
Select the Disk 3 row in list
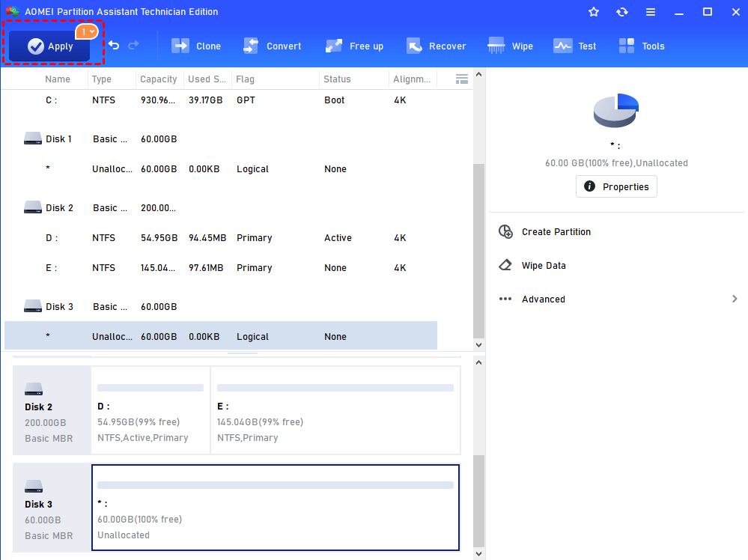click(x=221, y=307)
